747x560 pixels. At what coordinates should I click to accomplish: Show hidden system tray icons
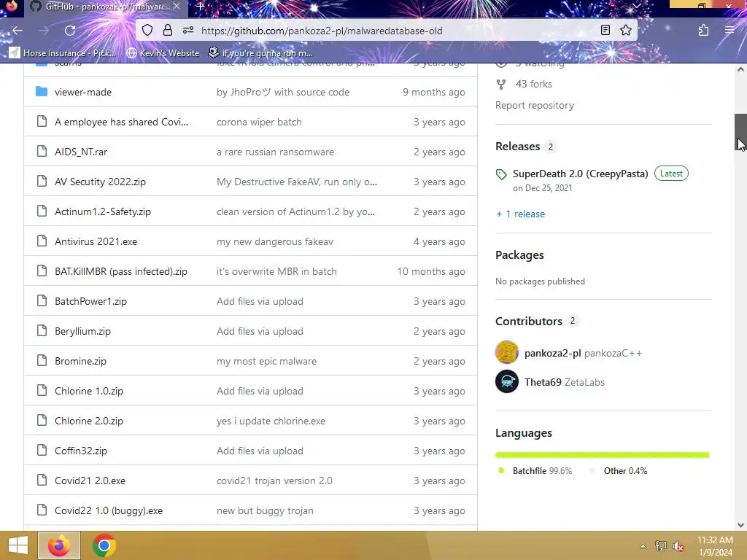[643, 546]
